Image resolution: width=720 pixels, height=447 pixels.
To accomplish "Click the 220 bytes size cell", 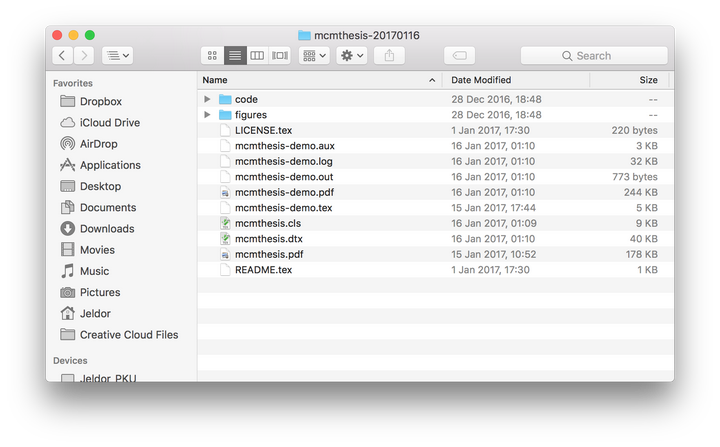I will click(x=634, y=130).
